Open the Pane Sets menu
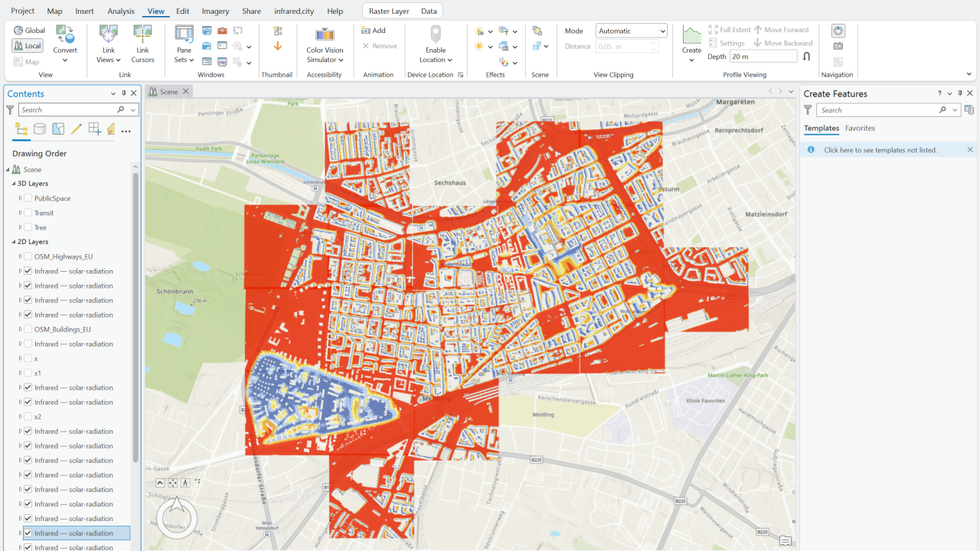 [185, 44]
